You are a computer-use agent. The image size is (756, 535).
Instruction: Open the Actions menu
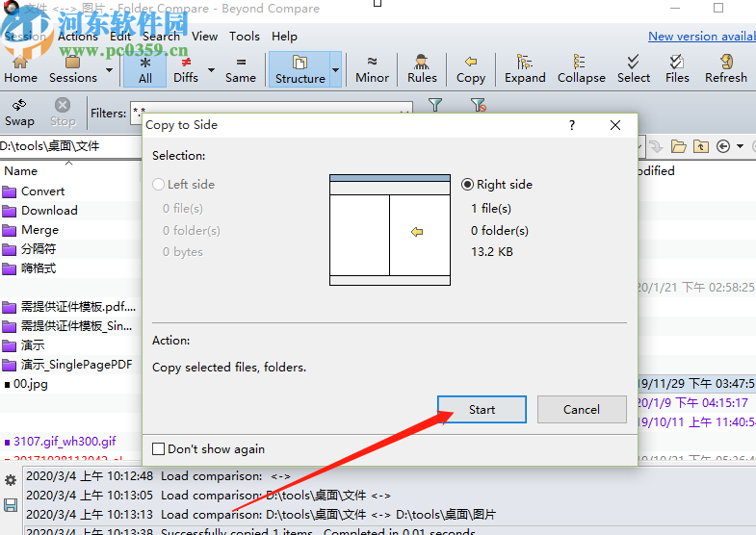point(78,37)
